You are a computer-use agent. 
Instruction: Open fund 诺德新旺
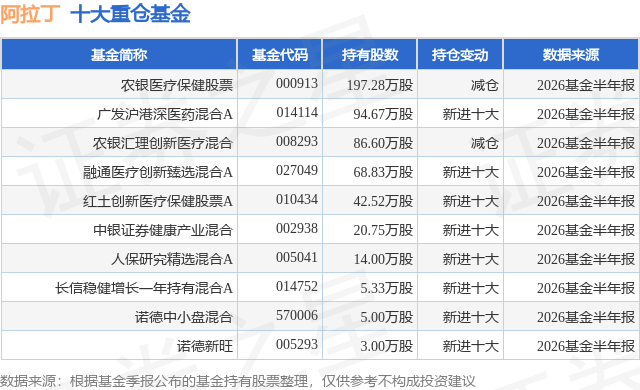(205, 346)
